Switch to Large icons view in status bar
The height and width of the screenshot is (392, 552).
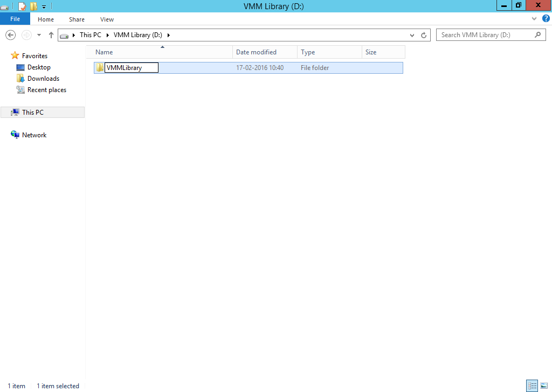[543, 386]
